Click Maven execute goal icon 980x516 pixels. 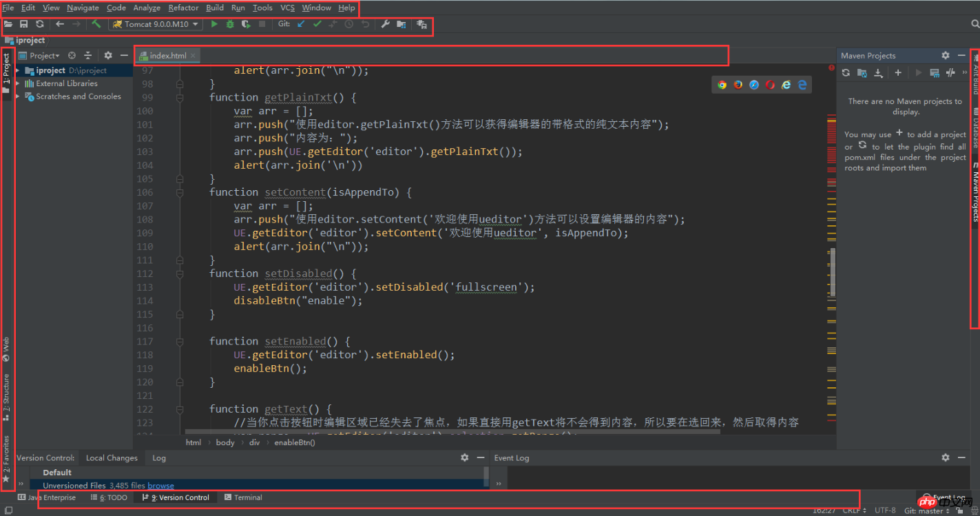pyautogui.click(x=935, y=72)
